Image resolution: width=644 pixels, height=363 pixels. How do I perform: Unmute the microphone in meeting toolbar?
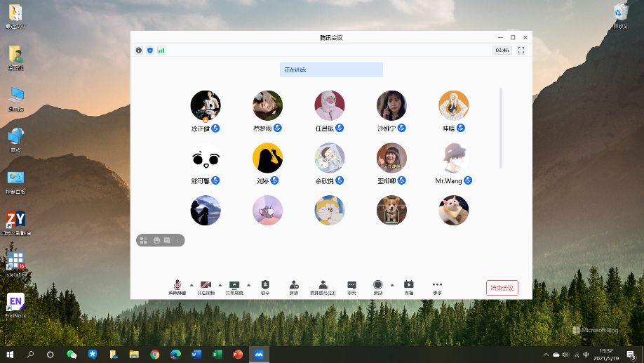(x=175, y=286)
